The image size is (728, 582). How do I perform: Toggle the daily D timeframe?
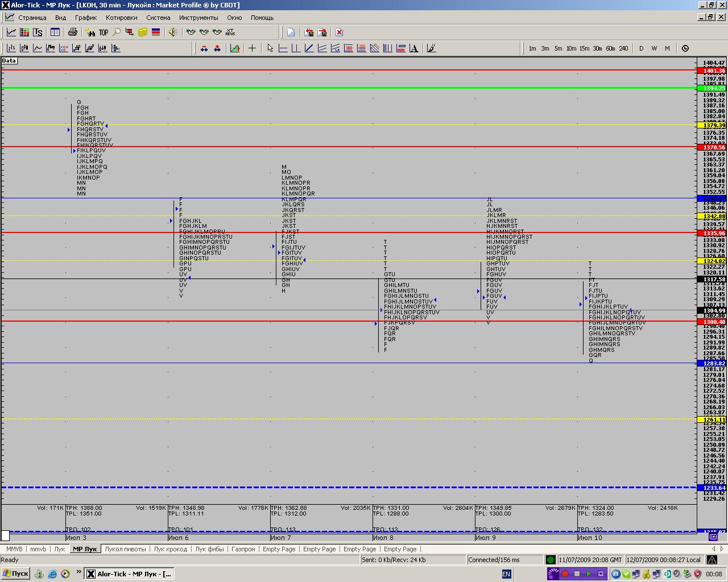click(641, 48)
